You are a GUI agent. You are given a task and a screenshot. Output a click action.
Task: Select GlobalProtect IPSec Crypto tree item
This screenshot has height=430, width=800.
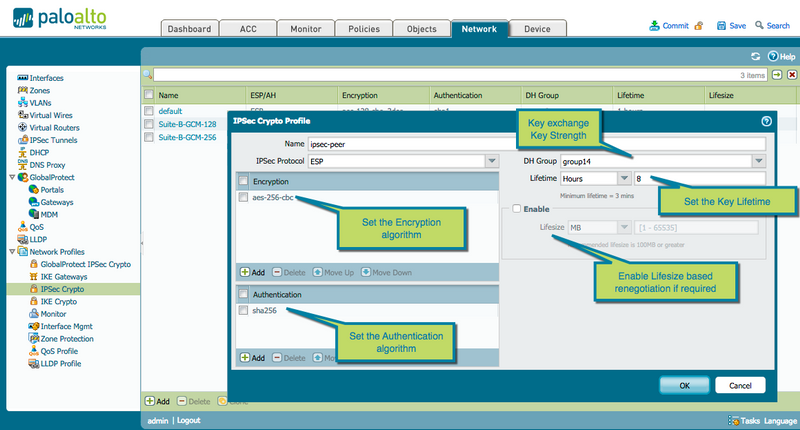(86, 264)
